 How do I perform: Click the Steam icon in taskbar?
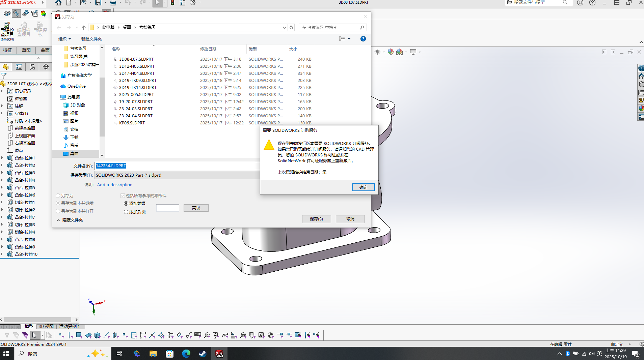203,354
